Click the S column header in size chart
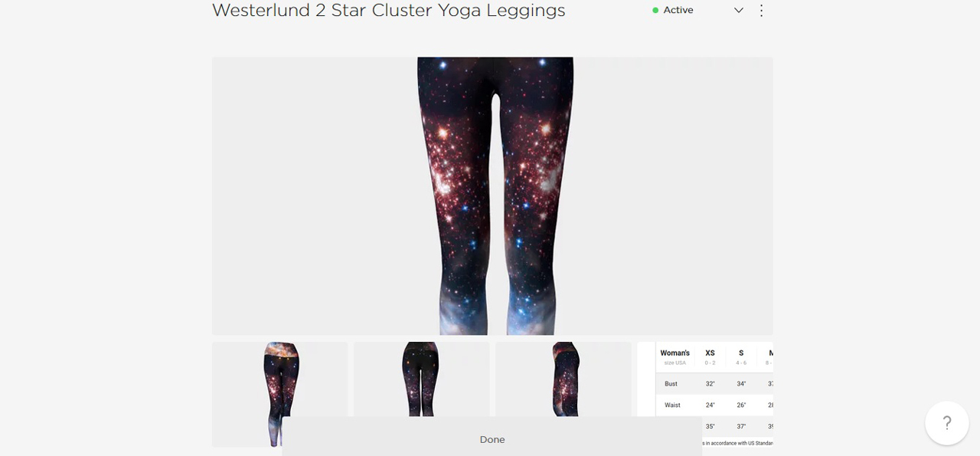 [741, 357]
